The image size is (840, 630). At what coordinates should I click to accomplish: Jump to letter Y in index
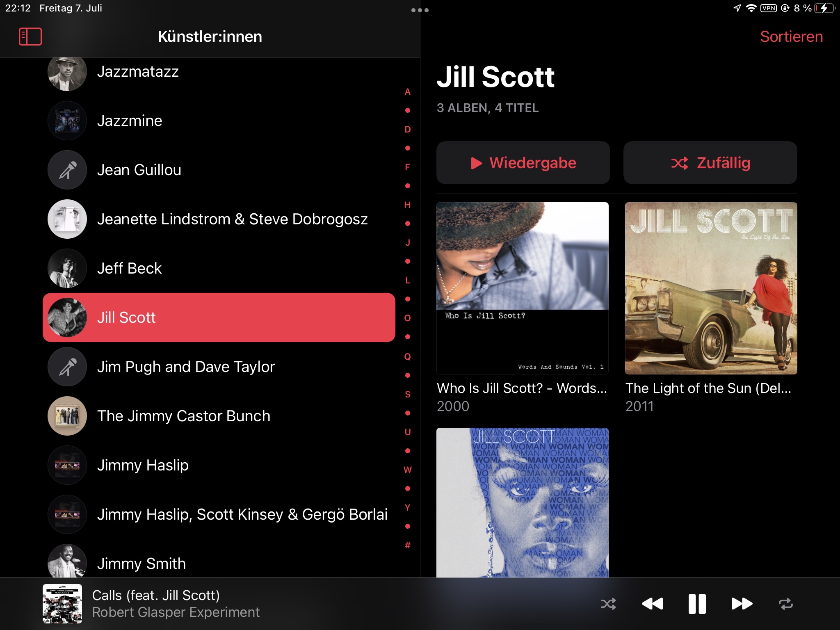407,507
